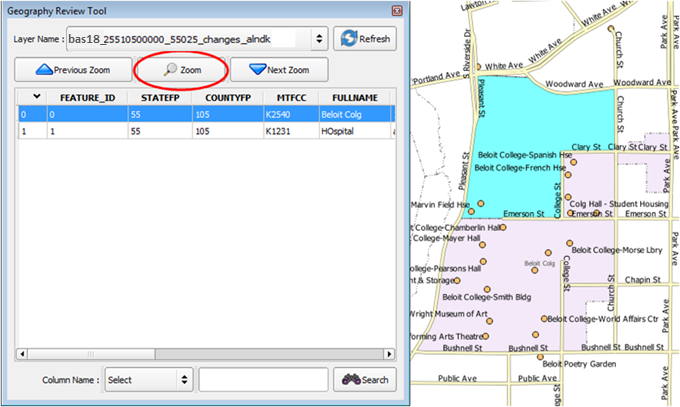Click the cyan highlighted area on the map
680x407 pixels.
tap(540, 120)
